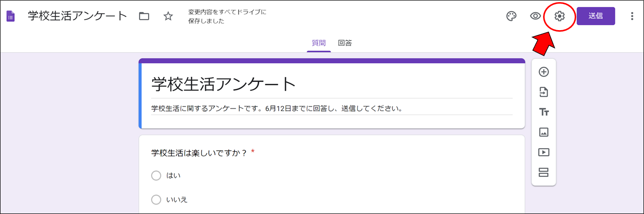The image size is (644, 214).
Task: Add a video from side toolbar
Action: pos(544,152)
